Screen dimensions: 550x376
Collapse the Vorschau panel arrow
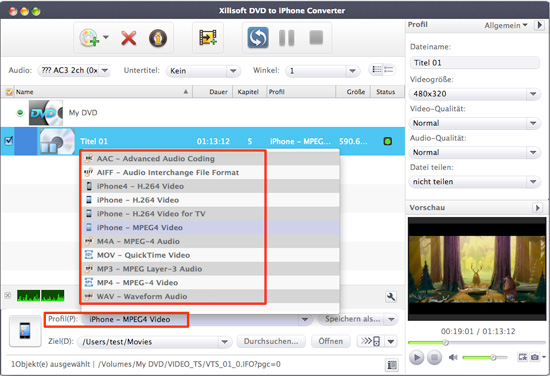point(537,208)
